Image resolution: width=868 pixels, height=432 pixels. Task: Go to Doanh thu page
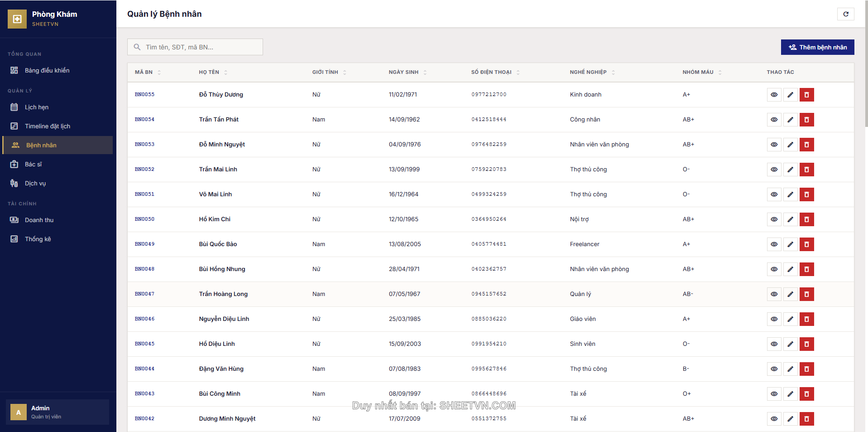coord(39,220)
